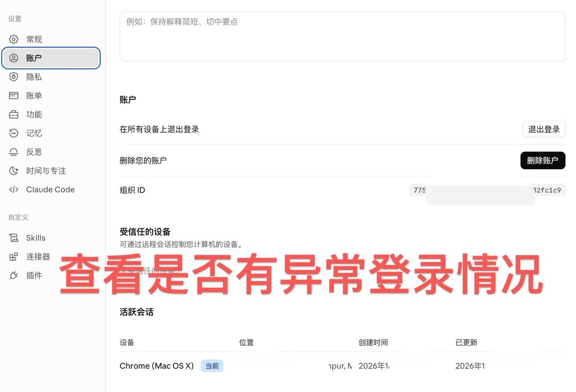
Task: Click the black 删除账户 button
Action: pos(542,160)
